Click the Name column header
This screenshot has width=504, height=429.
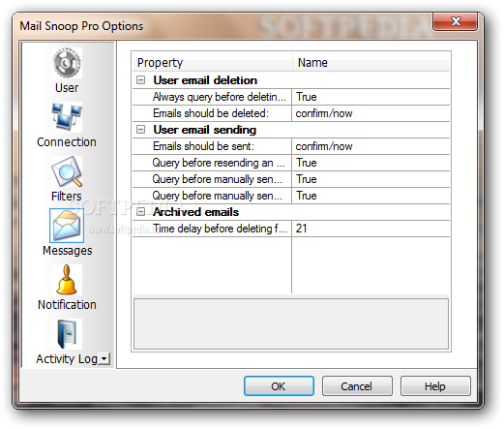(371, 62)
